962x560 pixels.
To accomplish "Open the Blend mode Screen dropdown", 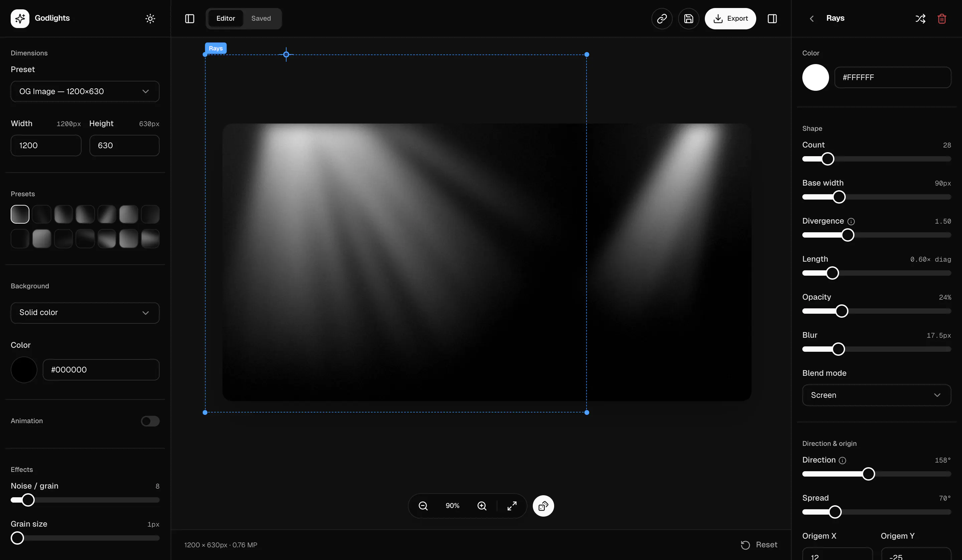I will coord(876,395).
